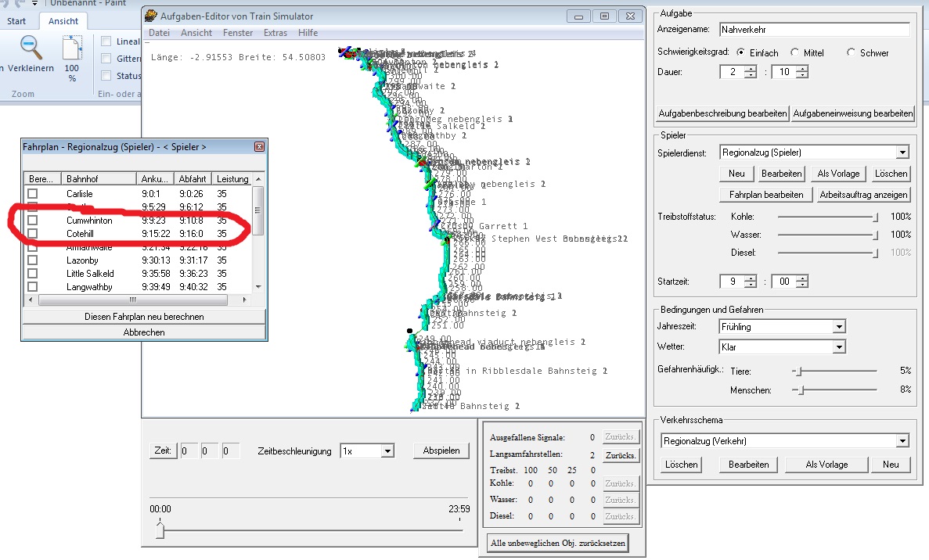Tick the Lazonby station checkbox
Viewport: 929px width, 560px height.
[x=33, y=260]
